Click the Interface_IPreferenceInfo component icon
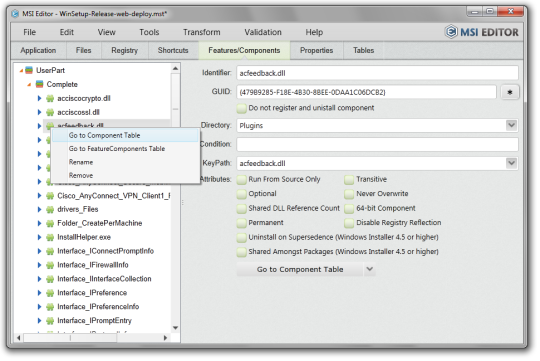 coord(50,307)
